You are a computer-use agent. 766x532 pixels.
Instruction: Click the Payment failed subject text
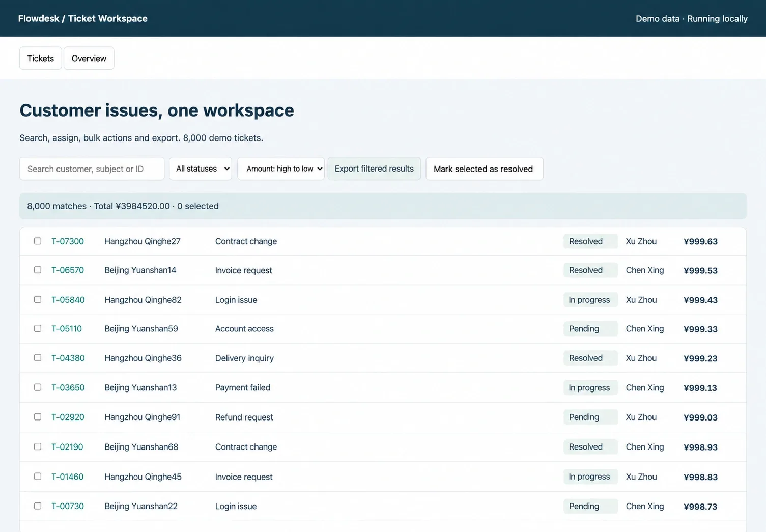[x=243, y=388]
